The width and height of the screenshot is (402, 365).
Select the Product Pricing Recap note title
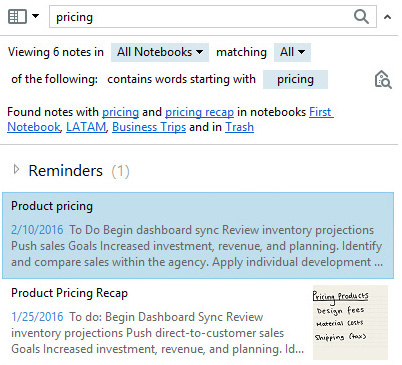(69, 293)
